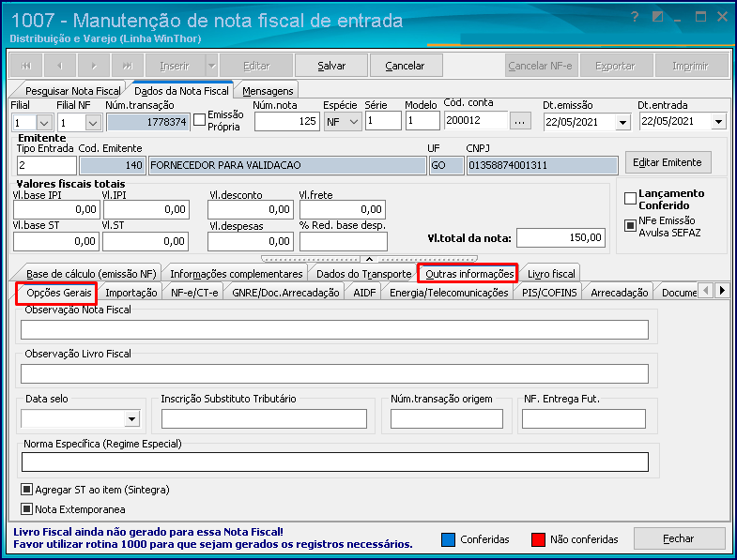The image size is (737, 560).
Task: Open Dt.entrada date picker arrow
Action: coord(718,122)
